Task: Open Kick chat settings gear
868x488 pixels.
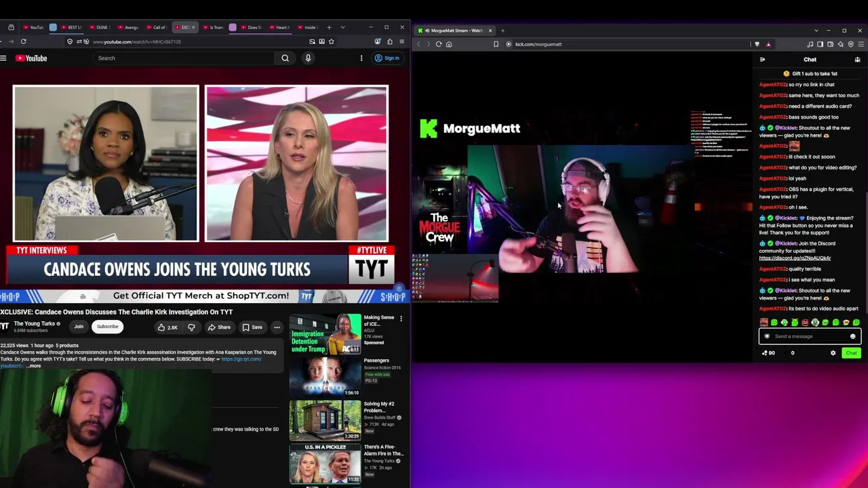Action: coord(833,353)
